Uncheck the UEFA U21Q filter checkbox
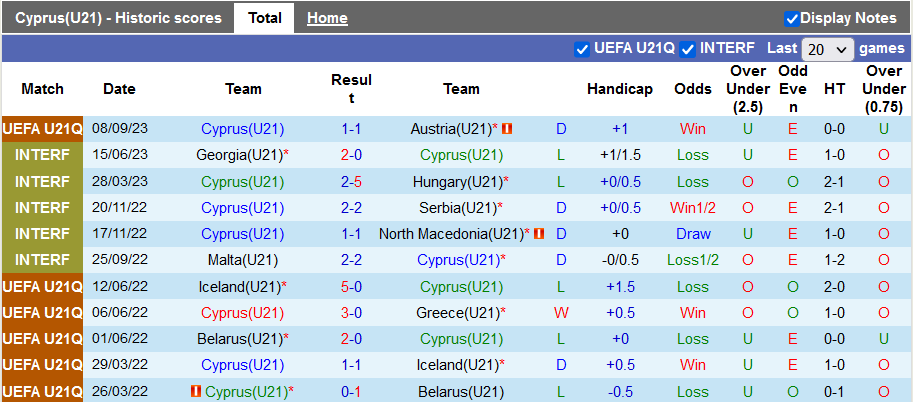The image size is (913, 402). coord(582,49)
